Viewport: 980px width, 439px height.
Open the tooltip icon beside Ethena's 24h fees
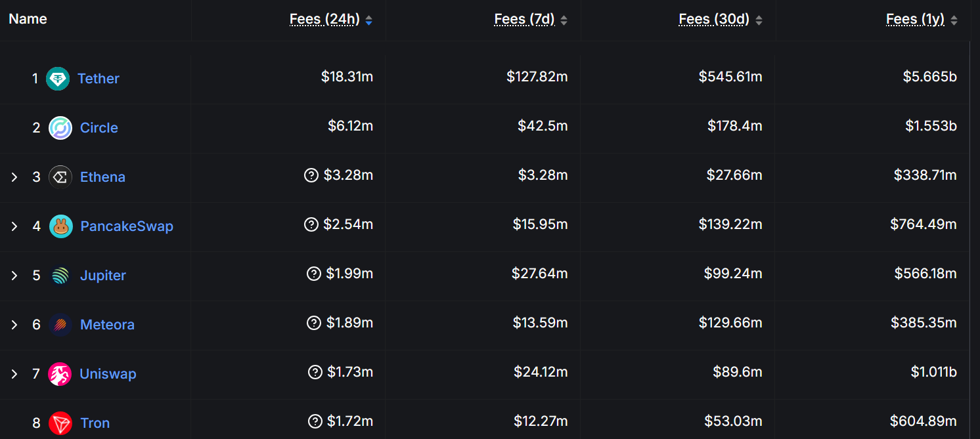click(311, 175)
